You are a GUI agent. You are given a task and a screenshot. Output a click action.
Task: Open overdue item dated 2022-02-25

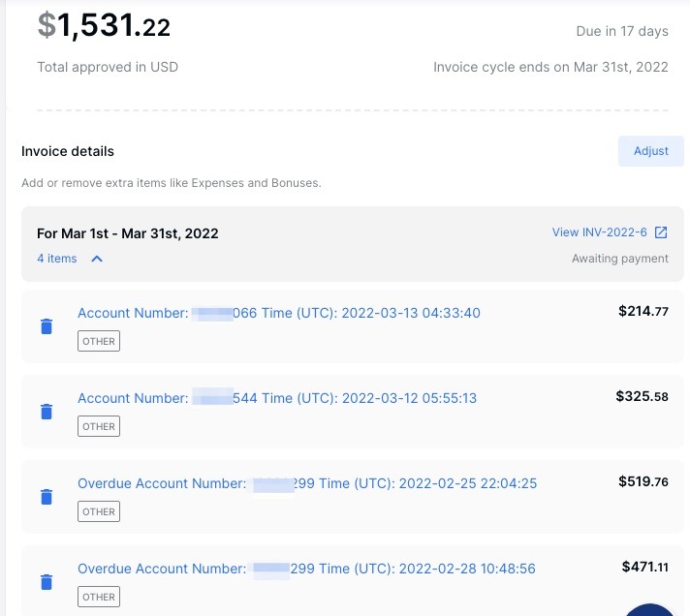307,483
